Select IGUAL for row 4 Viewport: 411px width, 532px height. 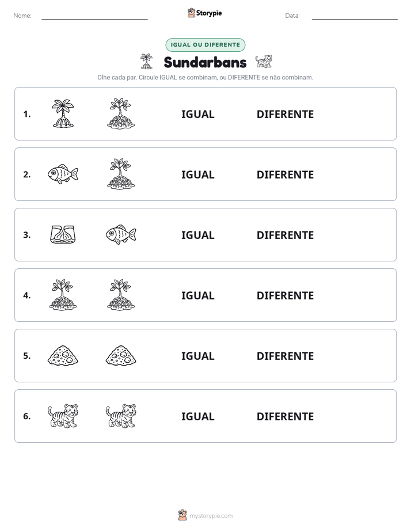[197, 295]
